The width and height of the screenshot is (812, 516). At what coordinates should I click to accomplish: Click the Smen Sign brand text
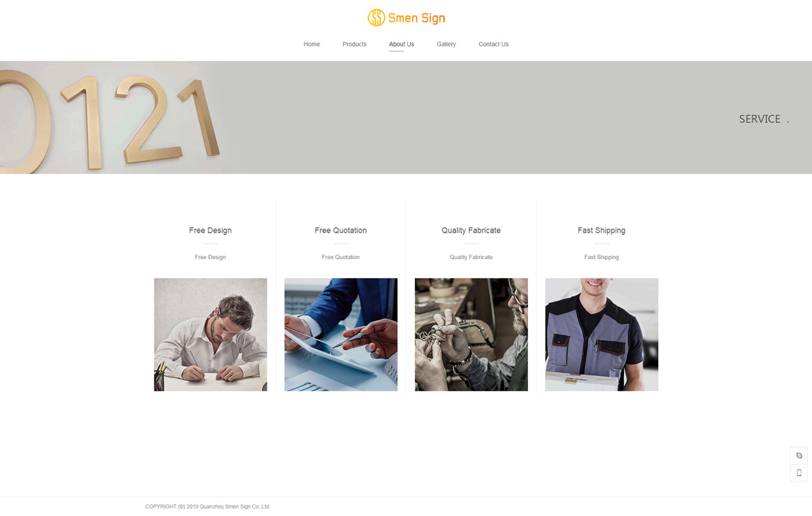417,18
